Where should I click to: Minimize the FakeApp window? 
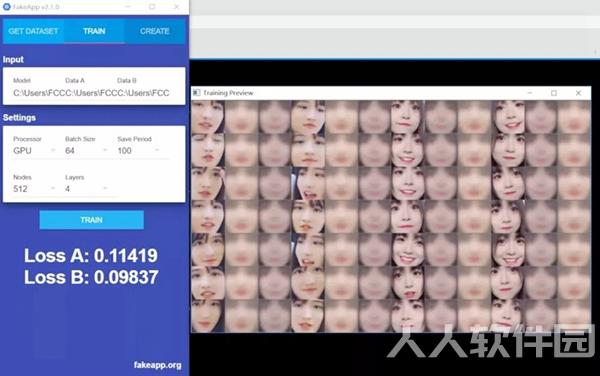128,7
